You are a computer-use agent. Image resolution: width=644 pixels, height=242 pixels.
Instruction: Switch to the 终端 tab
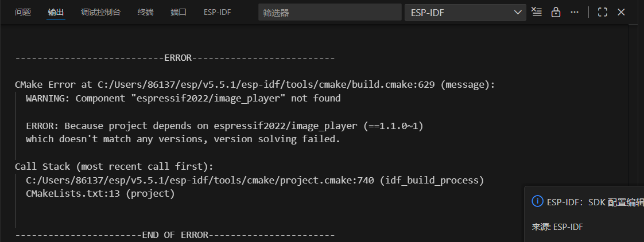[x=146, y=12]
